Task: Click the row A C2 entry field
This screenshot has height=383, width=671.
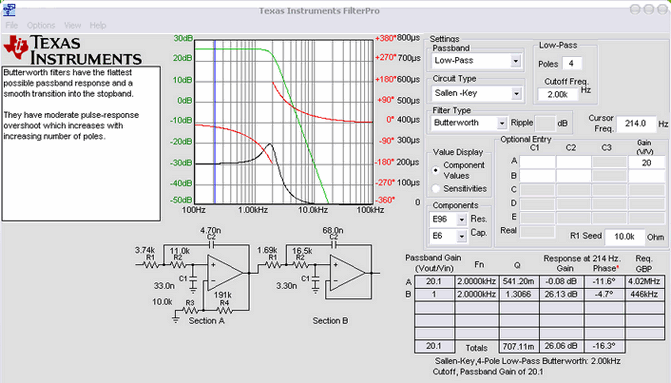Action: (573, 162)
